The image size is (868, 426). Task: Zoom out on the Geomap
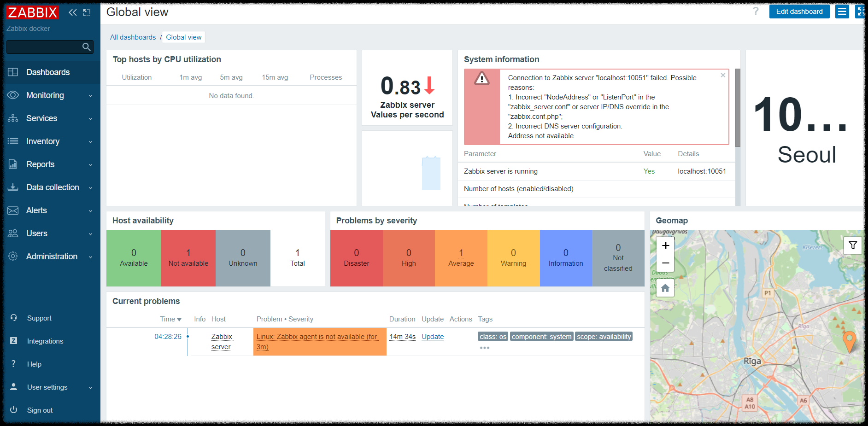click(665, 263)
